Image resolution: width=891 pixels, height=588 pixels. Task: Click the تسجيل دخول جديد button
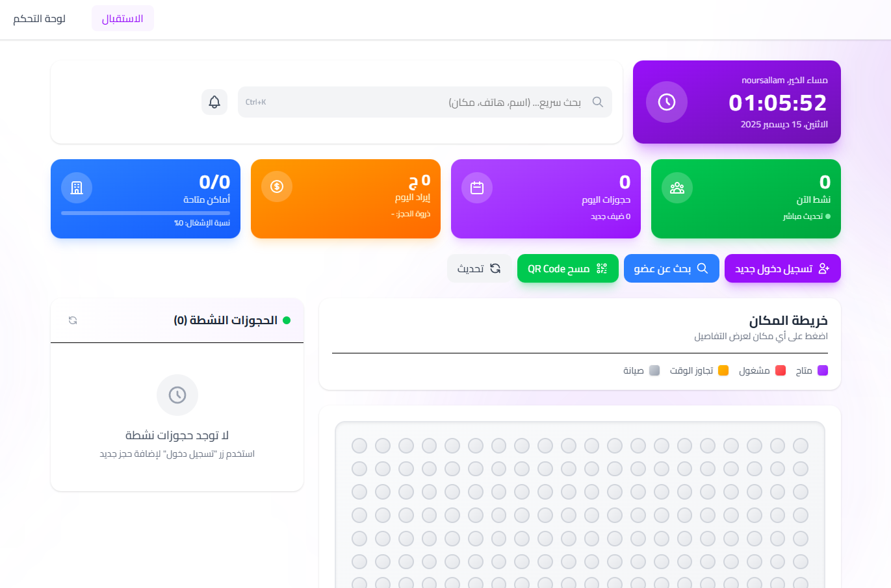[x=782, y=268]
